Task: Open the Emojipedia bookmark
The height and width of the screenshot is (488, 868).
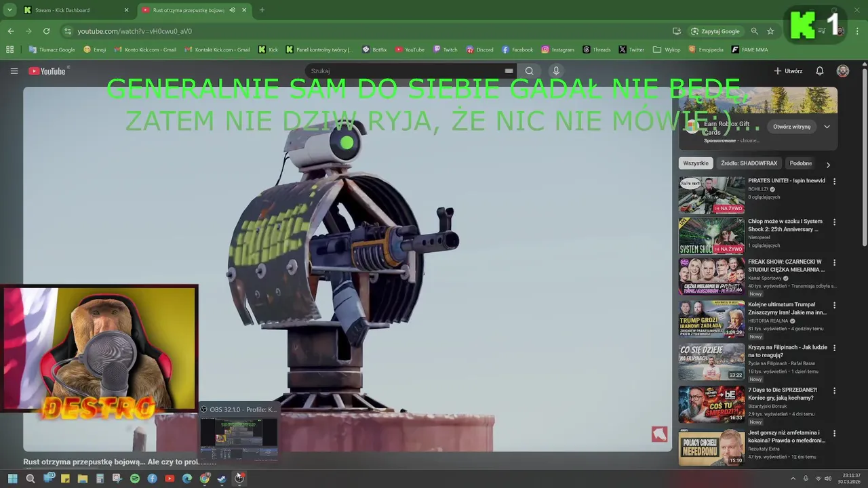Action: coord(706,49)
